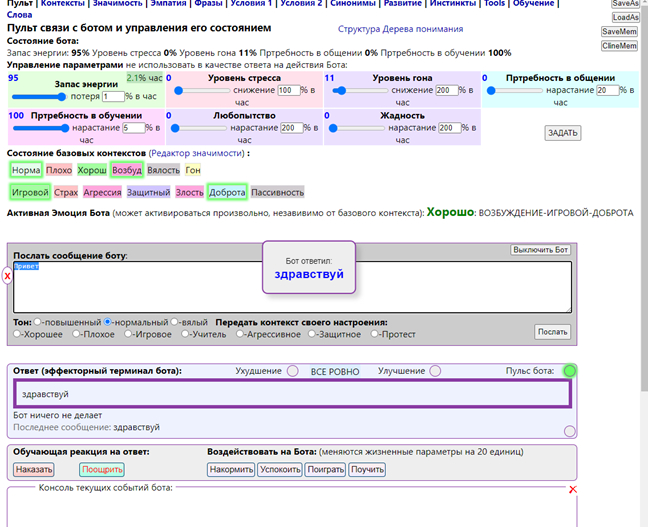
Task: Click the Уровень стресса снижение input field
Action: [x=288, y=90]
